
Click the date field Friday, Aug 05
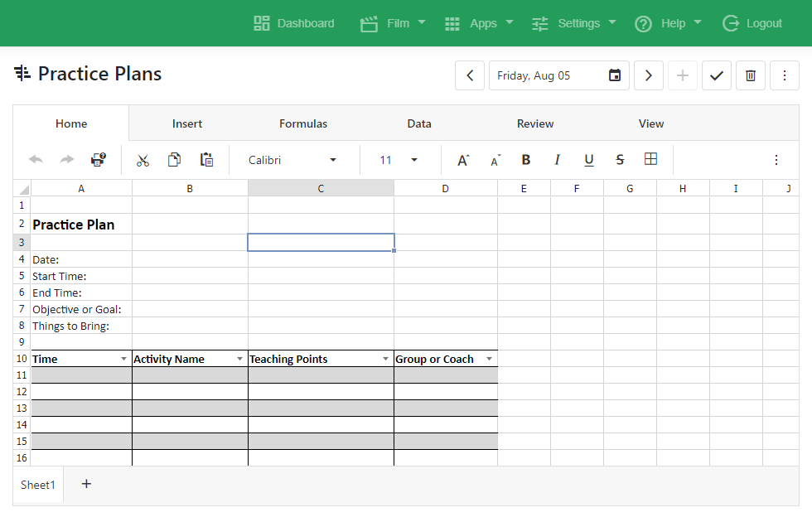547,75
